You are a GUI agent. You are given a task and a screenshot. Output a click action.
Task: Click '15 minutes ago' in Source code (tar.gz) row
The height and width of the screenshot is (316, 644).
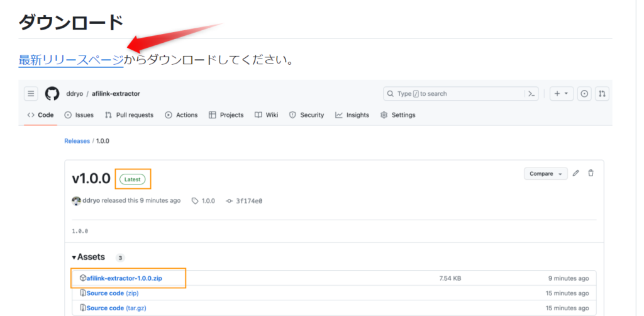point(567,308)
